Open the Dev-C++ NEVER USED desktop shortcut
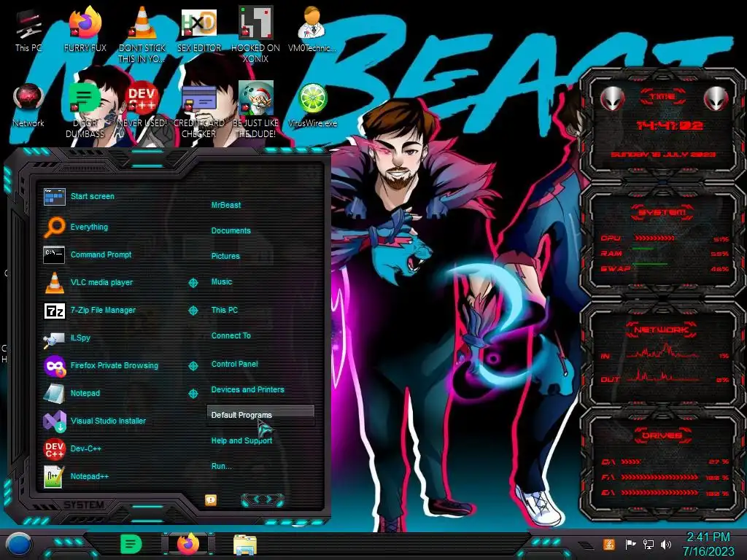 pyautogui.click(x=142, y=106)
